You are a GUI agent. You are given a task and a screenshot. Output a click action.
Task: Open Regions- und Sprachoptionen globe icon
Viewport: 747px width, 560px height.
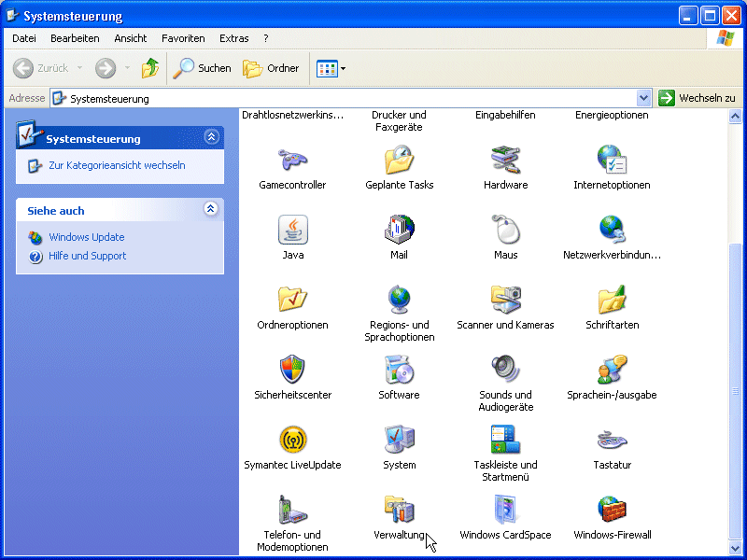coord(400,300)
